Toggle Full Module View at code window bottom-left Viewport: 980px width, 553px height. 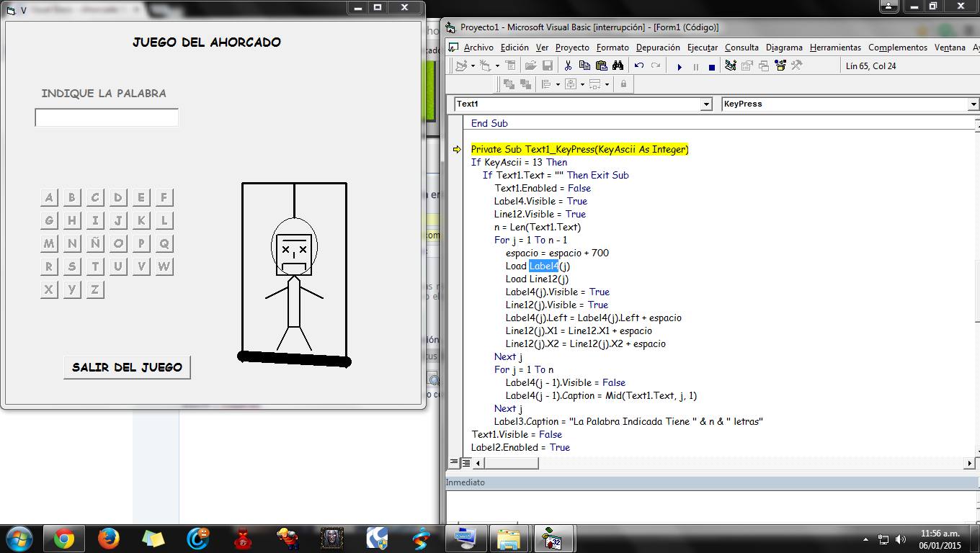465,462
